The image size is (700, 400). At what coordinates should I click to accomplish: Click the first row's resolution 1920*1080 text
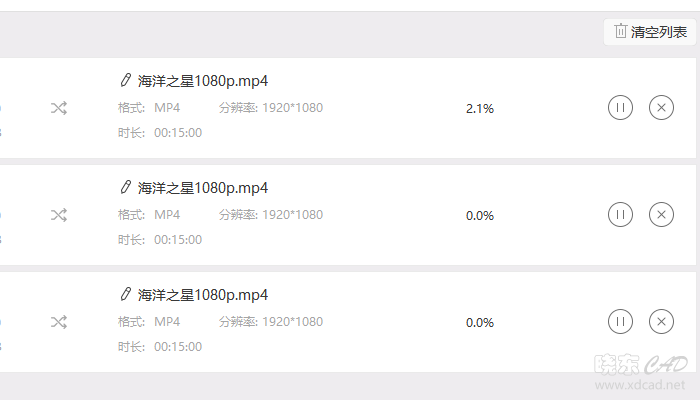tap(292, 108)
